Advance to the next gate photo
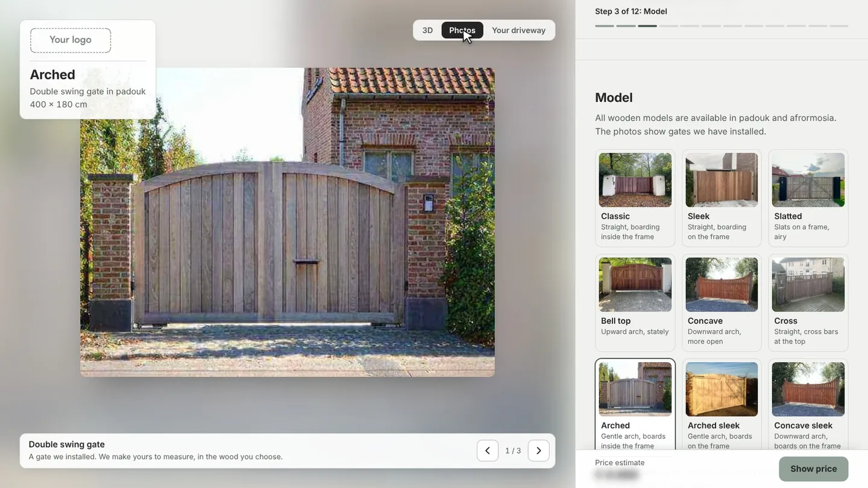Image resolution: width=868 pixels, height=488 pixels. [x=538, y=451]
